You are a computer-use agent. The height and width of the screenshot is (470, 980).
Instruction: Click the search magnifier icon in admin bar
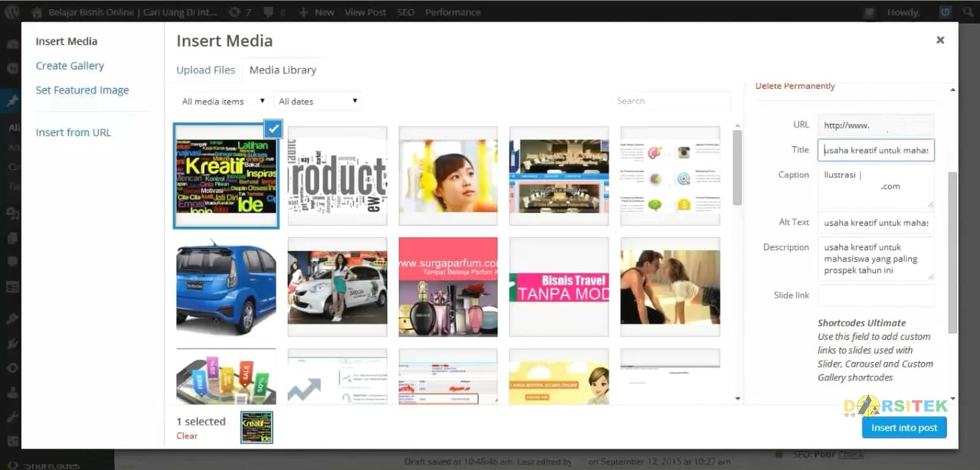[968, 12]
